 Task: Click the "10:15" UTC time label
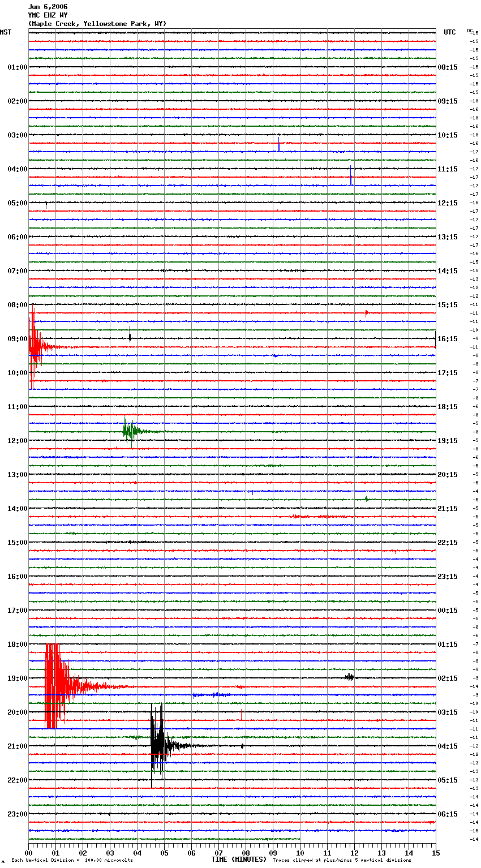448,135
